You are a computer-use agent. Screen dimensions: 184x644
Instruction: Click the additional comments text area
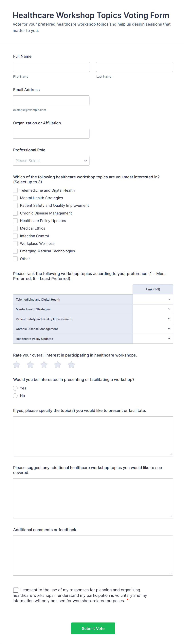(93, 555)
